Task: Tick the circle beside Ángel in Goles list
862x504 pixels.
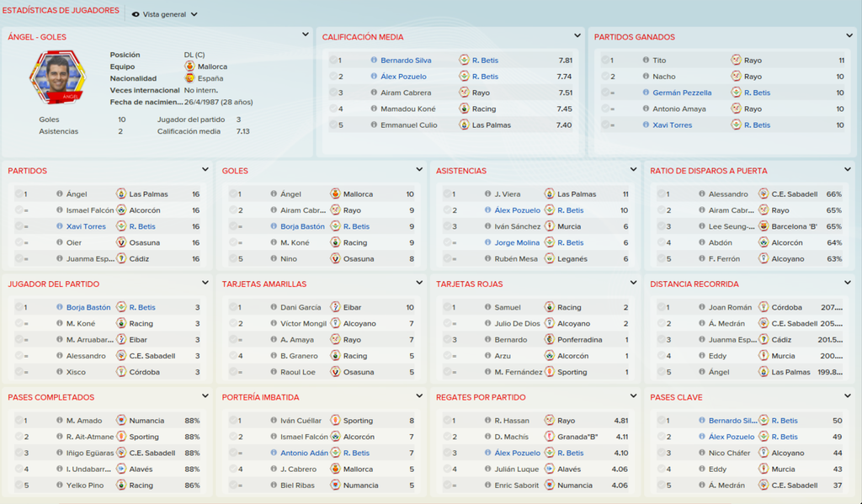Action: [233, 194]
